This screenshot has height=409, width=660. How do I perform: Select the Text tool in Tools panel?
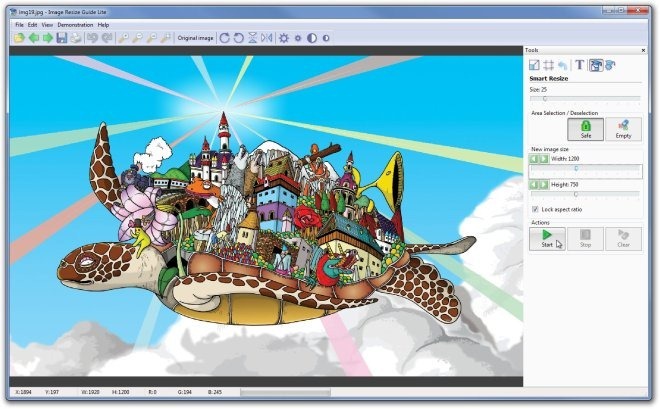(x=580, y=65)
